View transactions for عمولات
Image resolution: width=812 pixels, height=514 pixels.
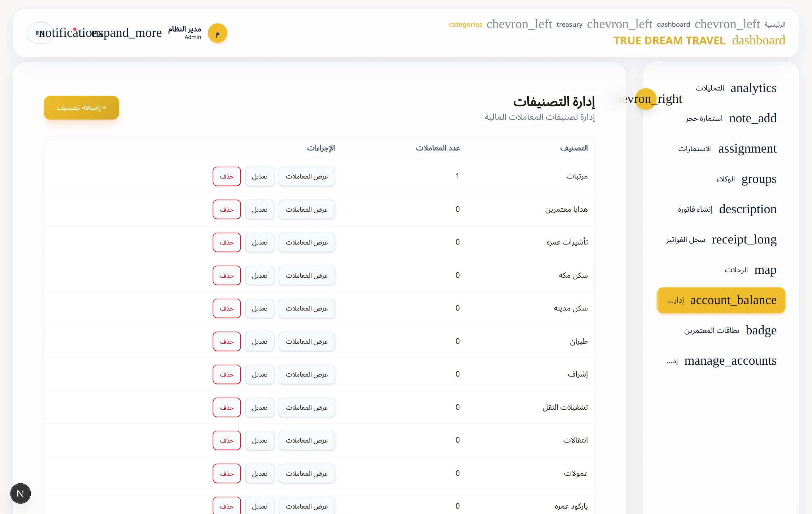tap(307, 474)
